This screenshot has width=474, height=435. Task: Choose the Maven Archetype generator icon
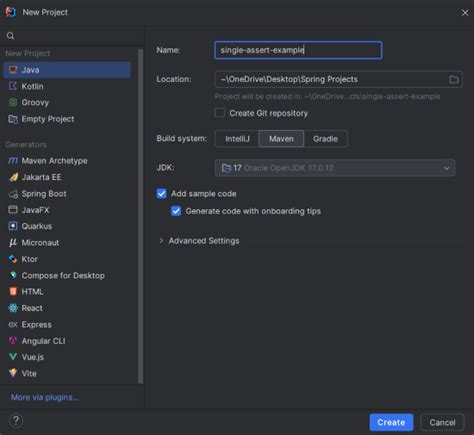click(x=13, y=161)
